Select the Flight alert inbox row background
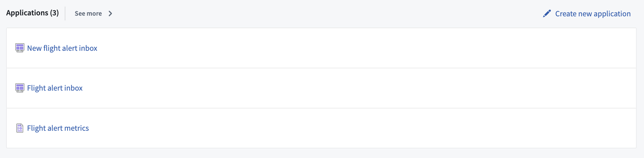644x158 pixels. click(x=321, y=88)
